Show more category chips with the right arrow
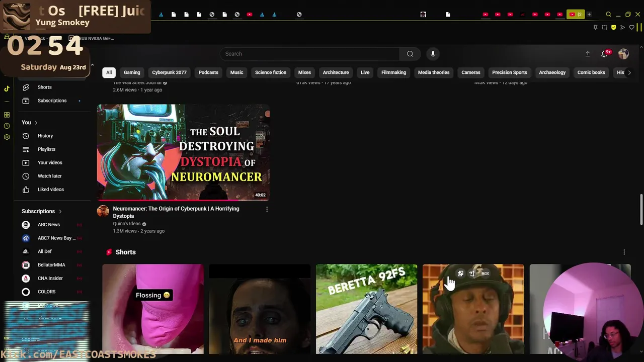Viewport: 644px width, 362px height. pyautogui.click(x=629, y=72)
